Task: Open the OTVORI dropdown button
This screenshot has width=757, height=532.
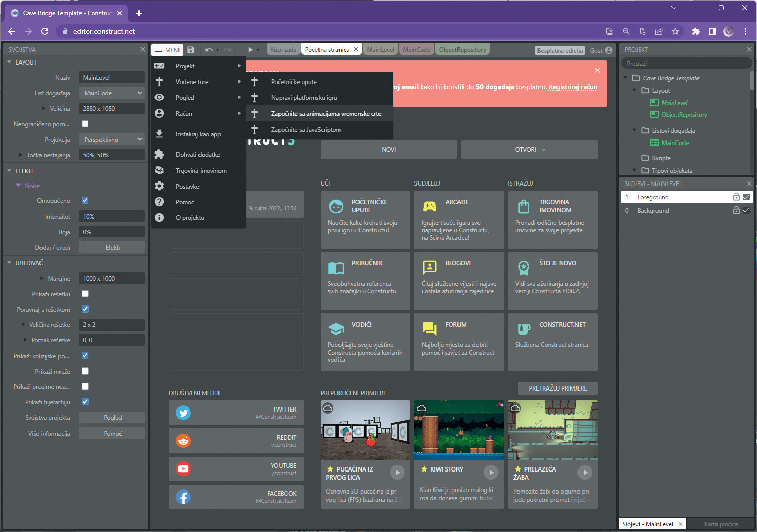Action: [x=529, y=150]
